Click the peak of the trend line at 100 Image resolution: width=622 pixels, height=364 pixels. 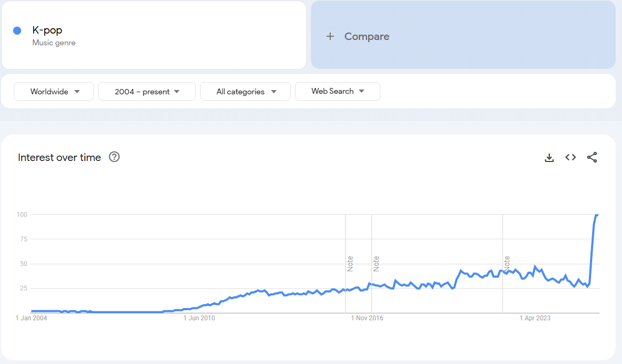coord(596,215)
